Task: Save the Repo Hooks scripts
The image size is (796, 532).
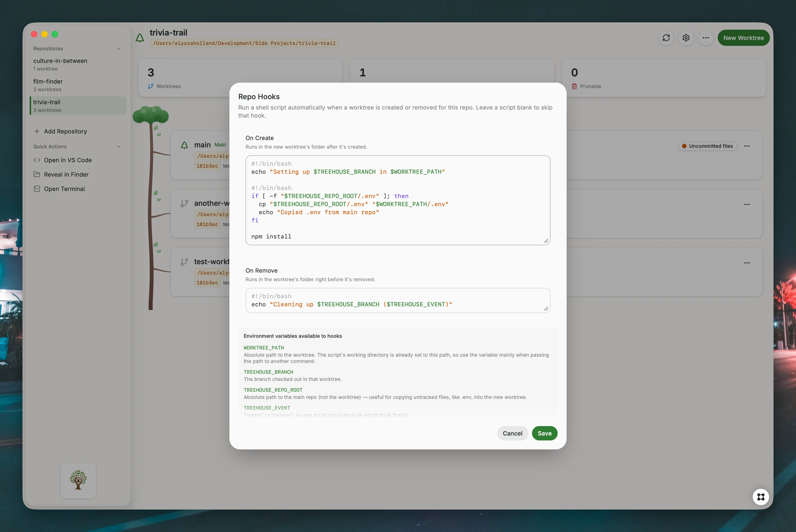Action: 544,433
